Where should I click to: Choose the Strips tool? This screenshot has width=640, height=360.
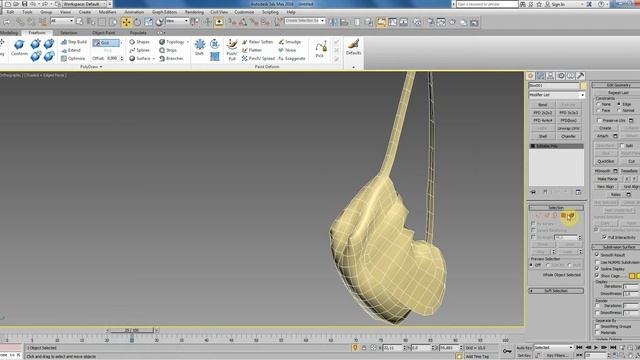[x=168, y=50]
